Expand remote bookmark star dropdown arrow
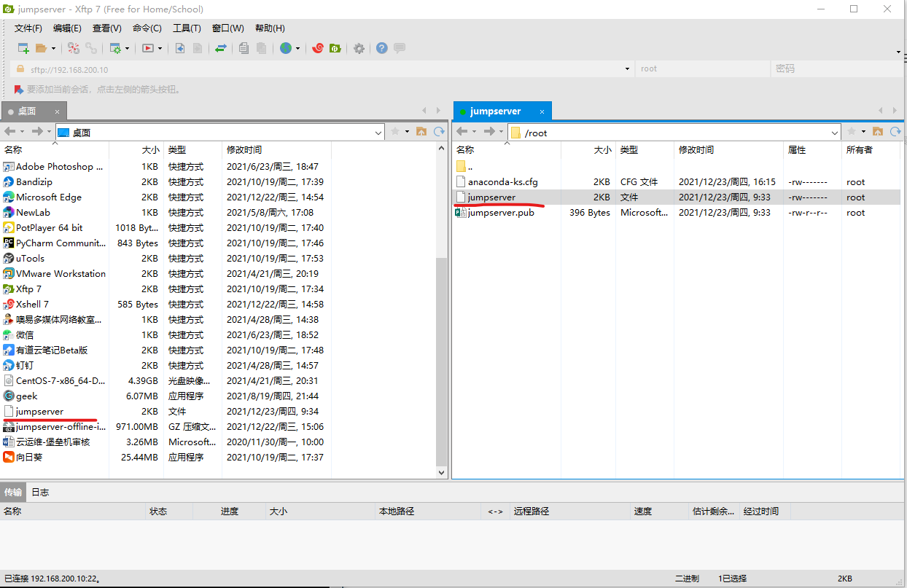 863,132
